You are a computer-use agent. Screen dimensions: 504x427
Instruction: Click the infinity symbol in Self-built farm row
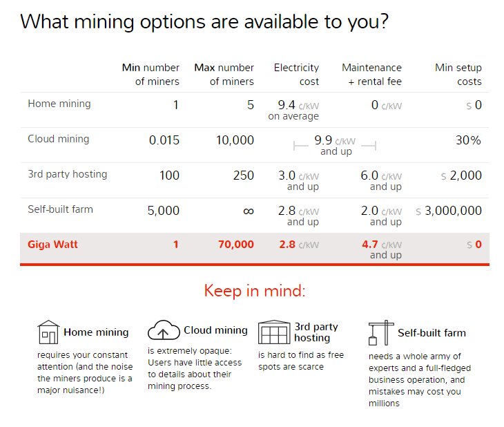click(249, 211)
